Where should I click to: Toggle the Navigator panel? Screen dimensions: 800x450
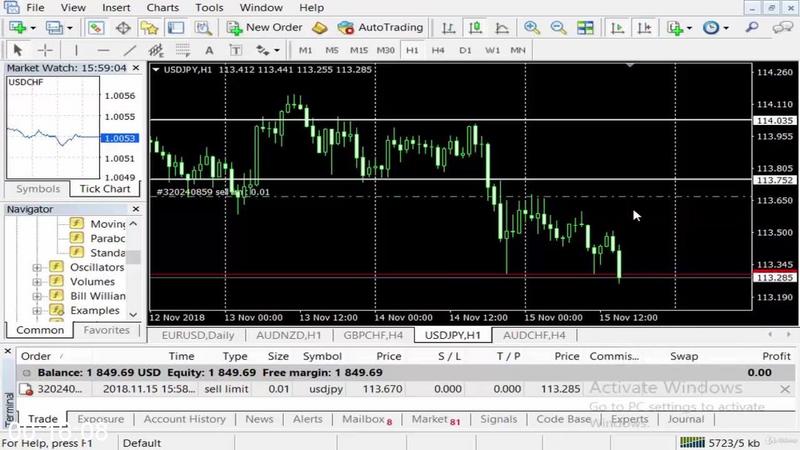point(149,28)
